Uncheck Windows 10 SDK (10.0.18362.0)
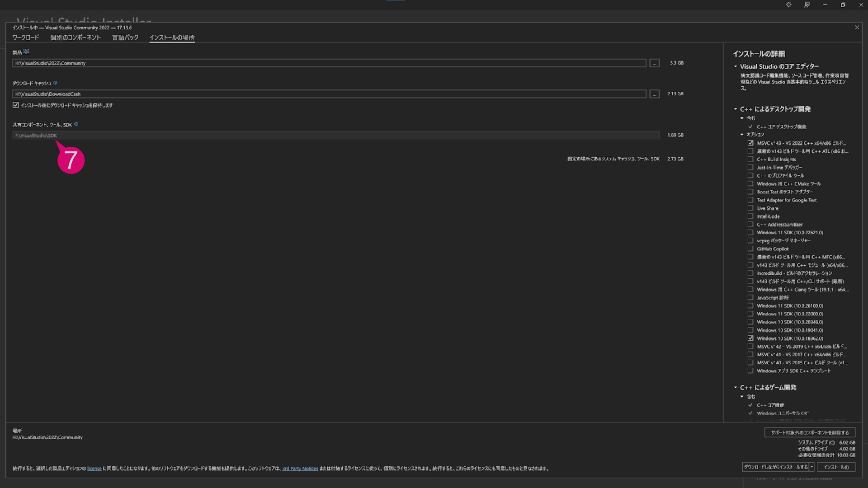 pos(750,338)
